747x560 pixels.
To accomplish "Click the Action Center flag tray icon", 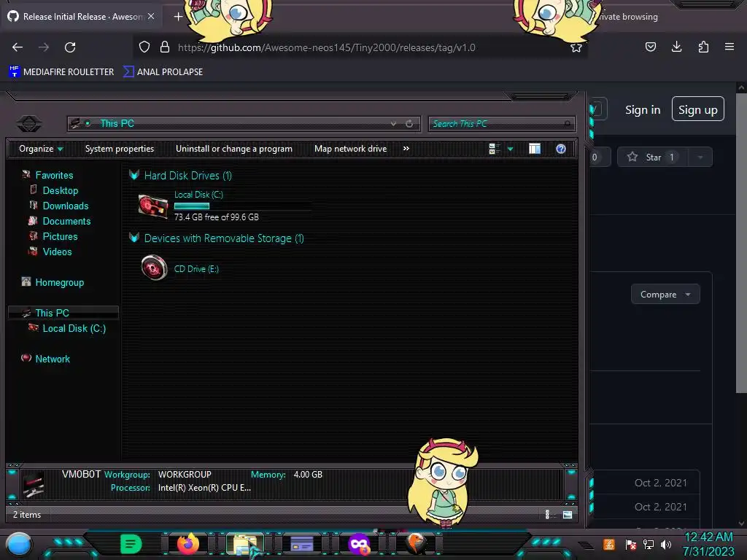I will click(631, 544).
